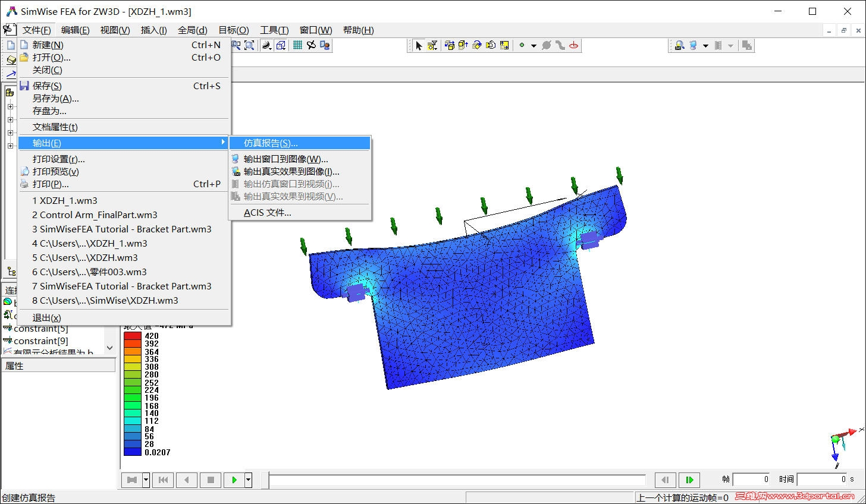866x504 pixels.
Task: Click the zoom-to-window magnifier icon
Action: coord(236,45)
